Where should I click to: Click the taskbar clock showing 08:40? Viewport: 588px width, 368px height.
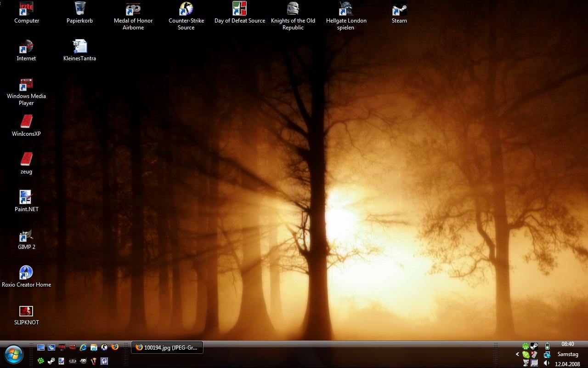point(567,344)
